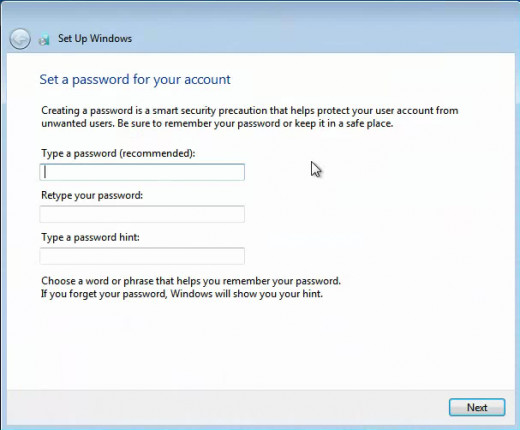Focus the 'Type a password' input box

tap(142, 172)
